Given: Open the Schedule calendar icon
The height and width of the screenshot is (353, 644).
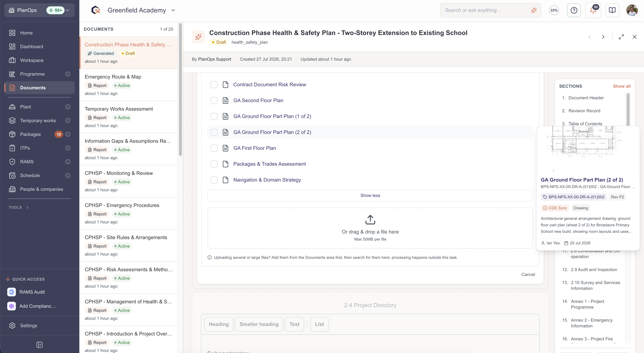Looking at the screenshot, I should tap(12, 176).
